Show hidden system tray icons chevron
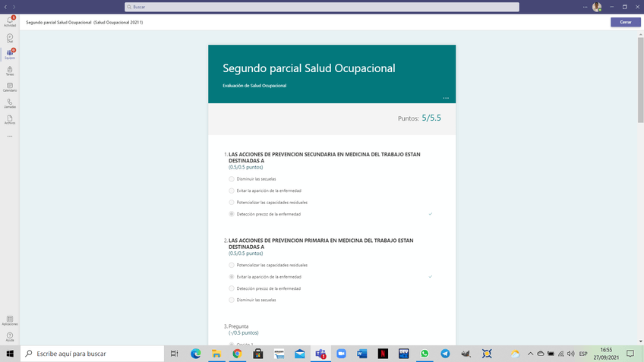The width and height of the screenshot is (644, 362). 530,354
